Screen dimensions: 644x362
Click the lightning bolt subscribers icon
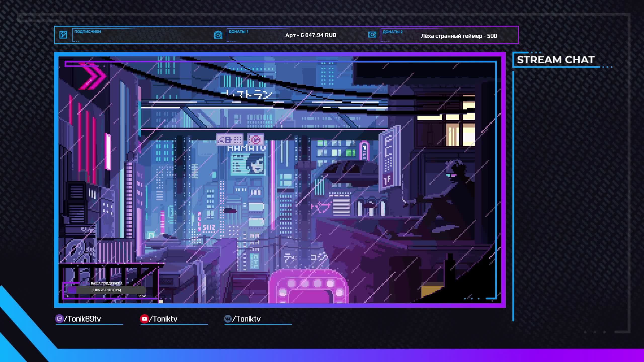63,35
